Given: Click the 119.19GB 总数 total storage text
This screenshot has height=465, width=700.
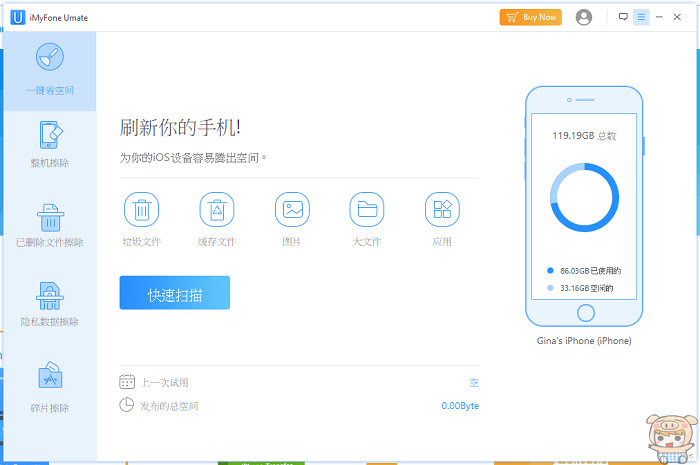Looking at the screenshot, I should (x=584, y=136).
